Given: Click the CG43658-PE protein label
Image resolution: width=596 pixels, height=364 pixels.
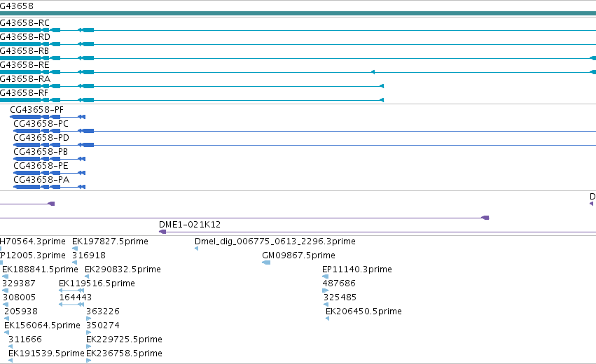Looking at the screenshot, I should pyautogui.click(x=41, y=166).
